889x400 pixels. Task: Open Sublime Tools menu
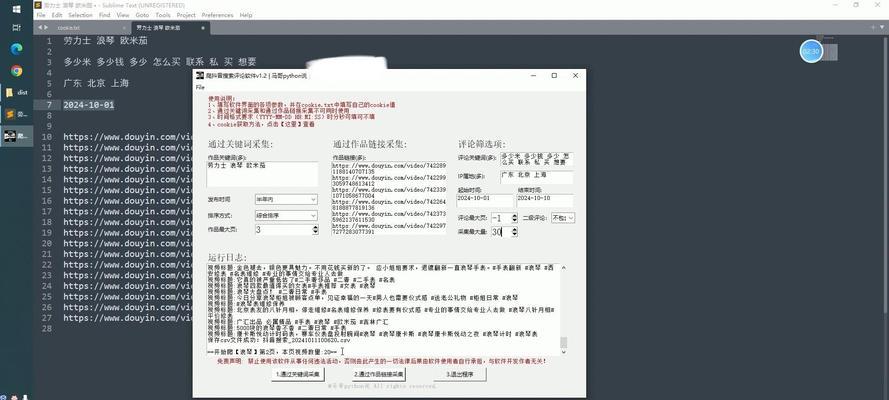(163, 15)
